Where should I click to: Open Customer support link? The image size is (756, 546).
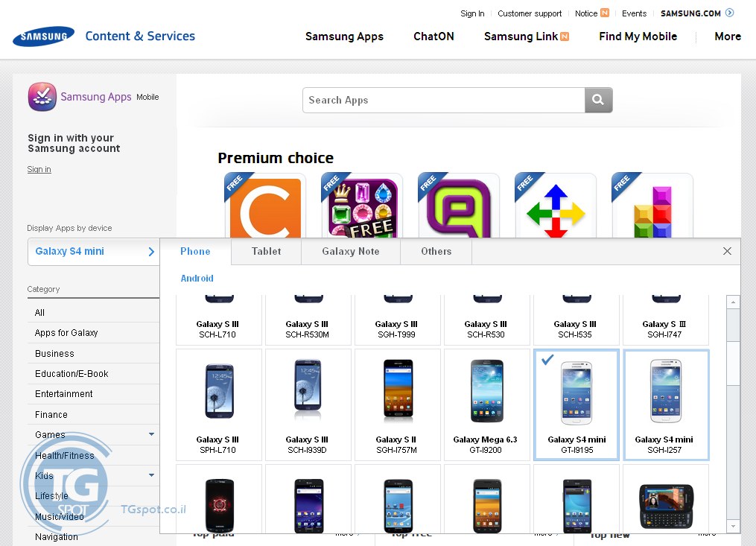(530, 13)
